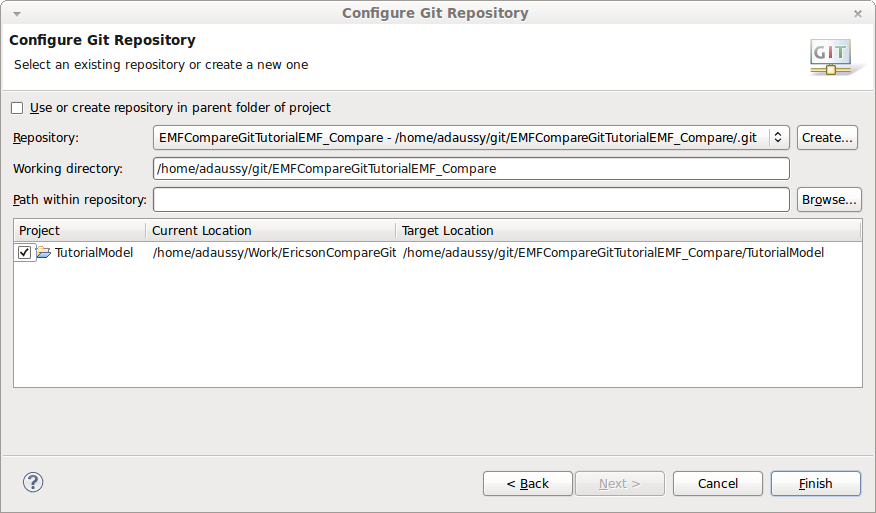This screenshot has height=513, width=876.
Task: Sort by the Project column header
Action: pos(80,231)
